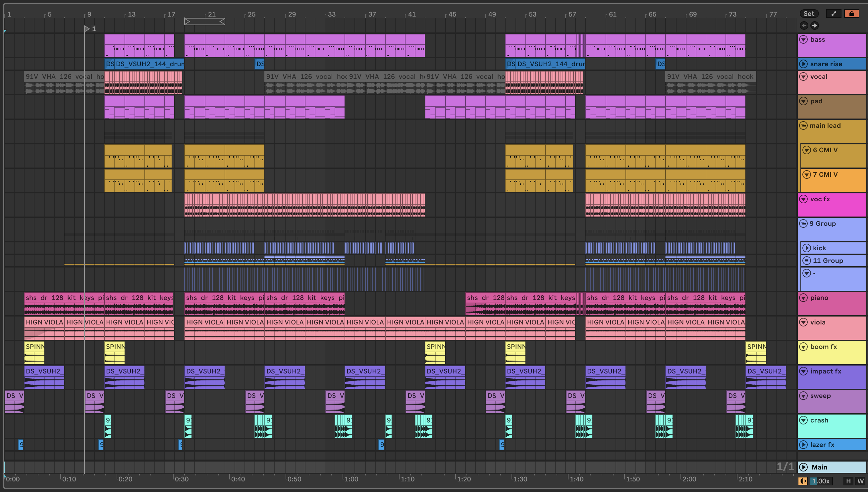Jump to previous locator arrow
Image resolution: width=868 pixels, height=492 pixels.
click(804, 25)
